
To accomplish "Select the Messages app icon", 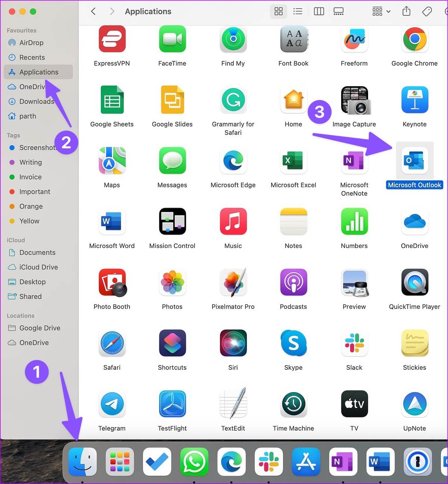I will click(x=172, y=161).
